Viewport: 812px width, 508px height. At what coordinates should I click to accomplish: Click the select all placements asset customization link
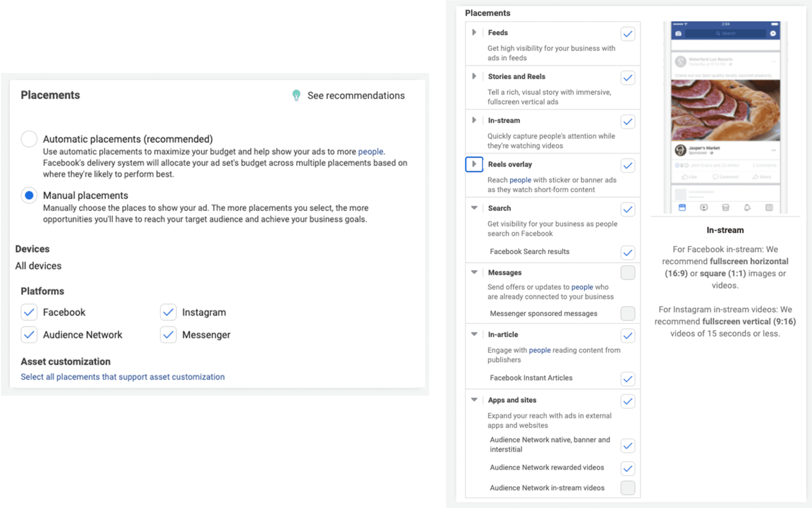click(x=123, y=377)
